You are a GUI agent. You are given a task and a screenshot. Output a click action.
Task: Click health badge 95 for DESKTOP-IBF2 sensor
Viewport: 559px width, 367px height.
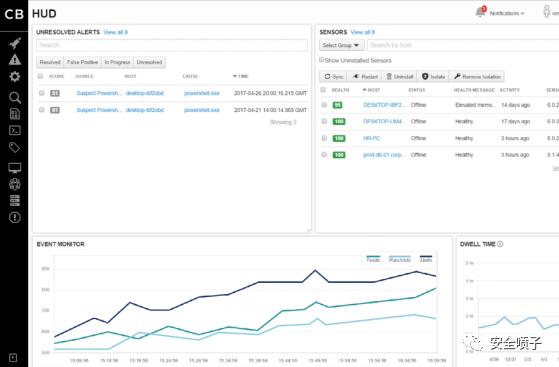[337, 105]
